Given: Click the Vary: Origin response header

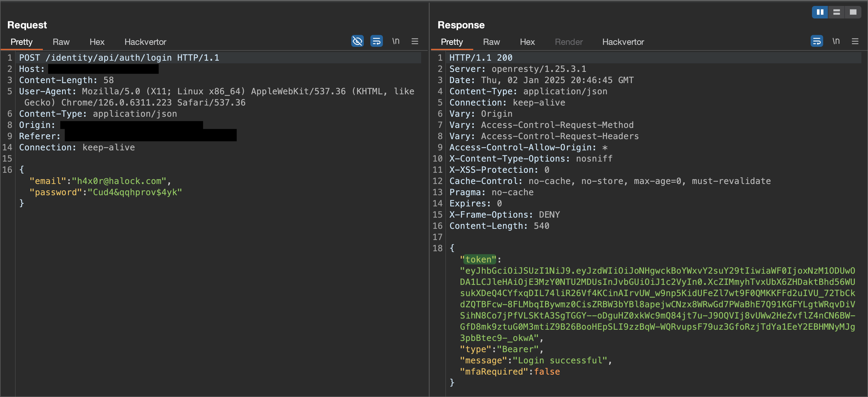Looking at the screenshot, I should point(481,114).
